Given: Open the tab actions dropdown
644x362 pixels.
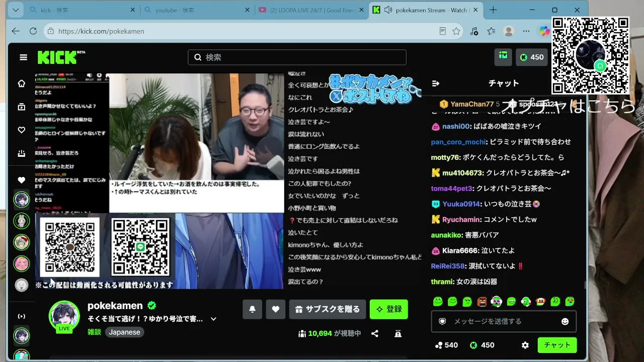Looking at the screenshot, I should pos(16,10).
